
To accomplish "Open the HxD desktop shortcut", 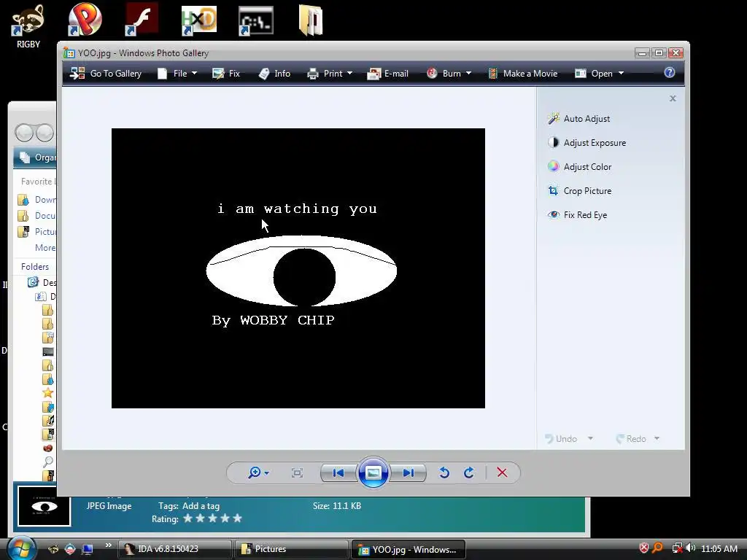I will click(x=198, y=20).
